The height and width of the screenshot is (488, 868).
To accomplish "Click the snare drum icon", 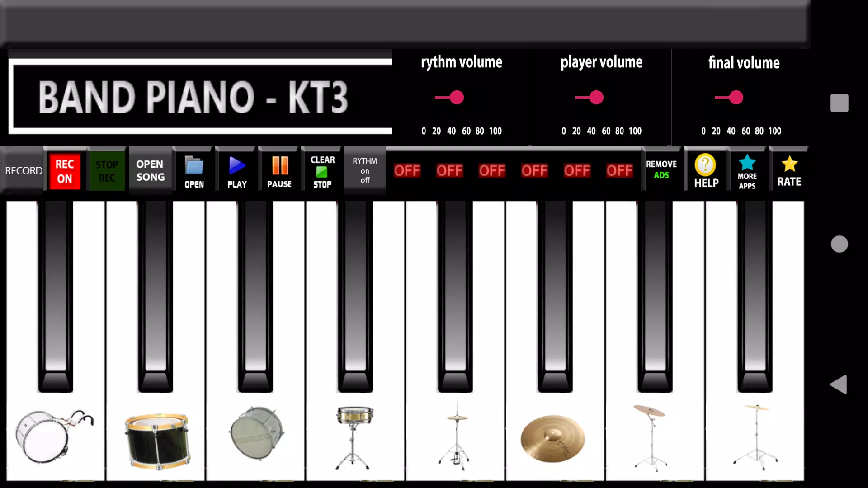I will click(355, 435).
